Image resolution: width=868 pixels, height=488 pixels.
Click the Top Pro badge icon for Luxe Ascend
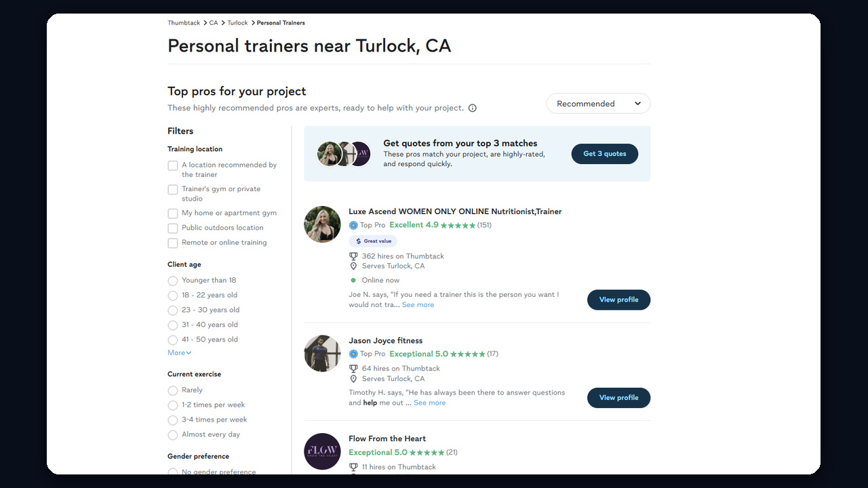[353, 225]
